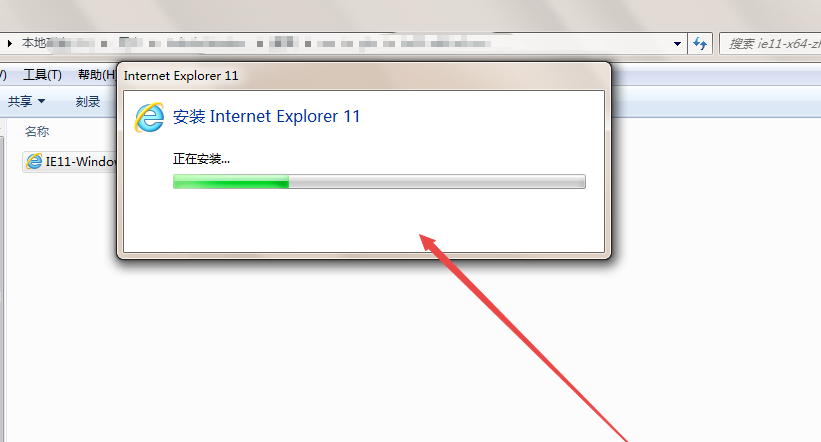
Task: Click the gray unfilled part of progress bar
Action: pos(437,182)
